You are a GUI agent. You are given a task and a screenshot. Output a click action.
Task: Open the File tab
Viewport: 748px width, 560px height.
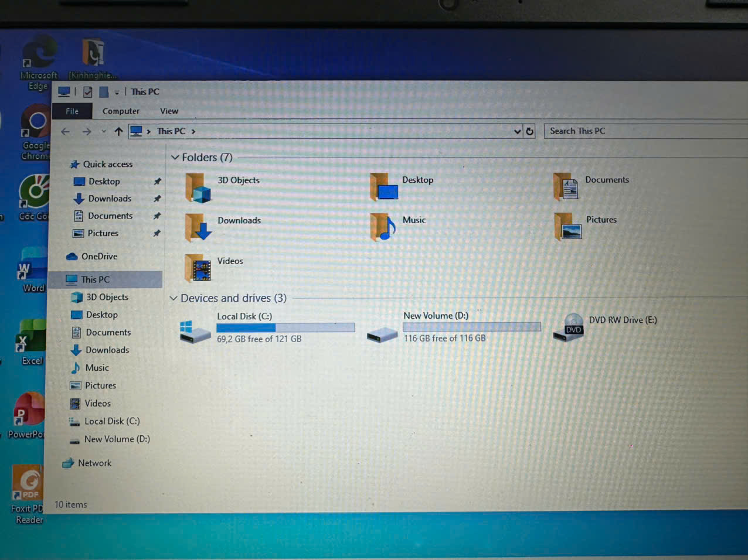click(x=72, y=111)
